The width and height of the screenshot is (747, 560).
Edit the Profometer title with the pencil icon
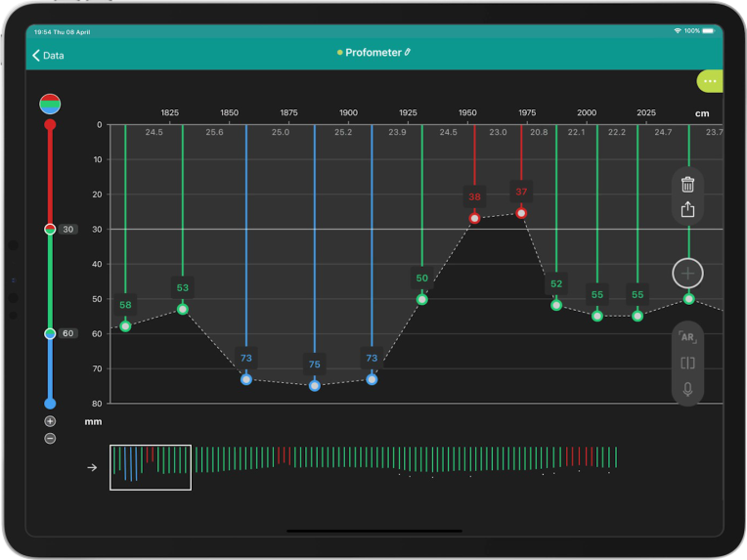click(x=408, y=52)
